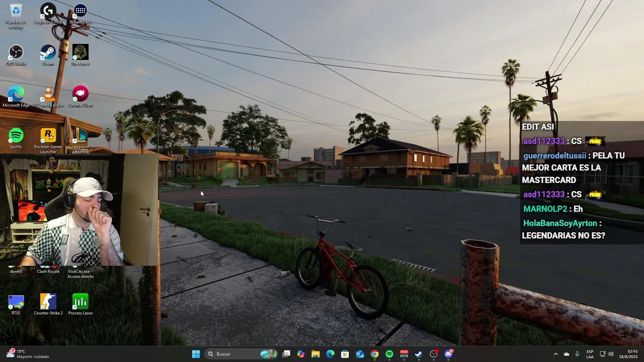The height and width of the screenshot is (362, 644).
Task: Open Counter-Strike 2 desktop shortcut
Action: click(48, 304)
